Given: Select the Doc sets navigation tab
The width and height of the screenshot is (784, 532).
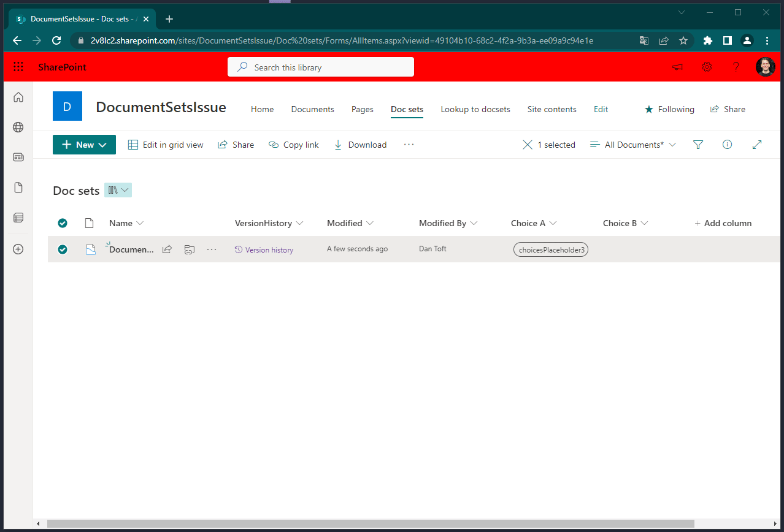Looking at the screenshot, I should click(x=407, y=109).
